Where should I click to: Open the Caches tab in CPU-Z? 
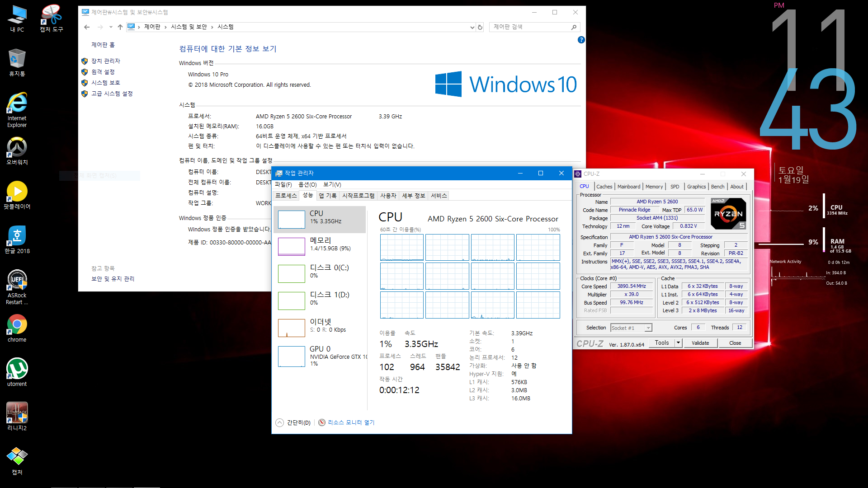[x=604, y=187]
